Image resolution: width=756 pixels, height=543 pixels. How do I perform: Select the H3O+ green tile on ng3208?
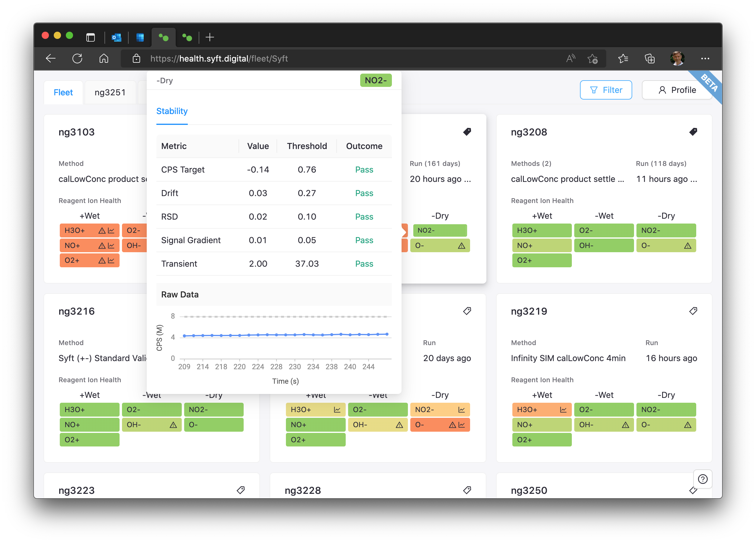[542, 230]
